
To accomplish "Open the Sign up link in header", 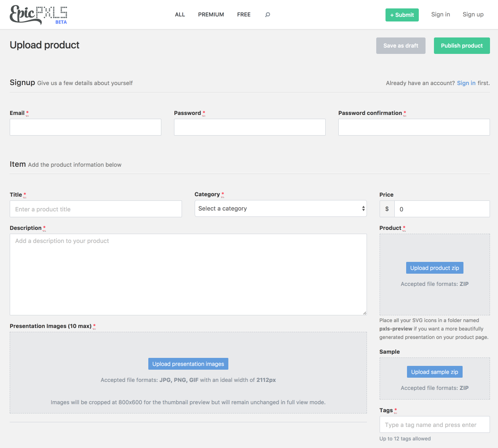I will (473, 14).
